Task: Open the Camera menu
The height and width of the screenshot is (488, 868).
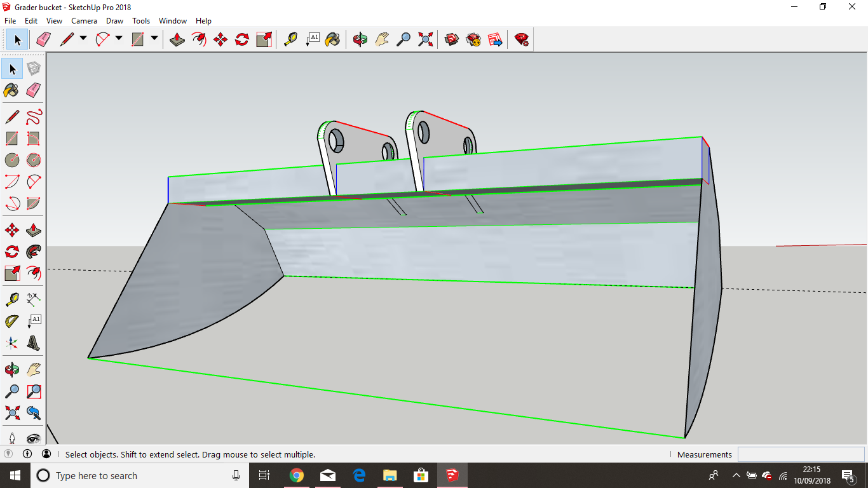Action: coord(84,21)
